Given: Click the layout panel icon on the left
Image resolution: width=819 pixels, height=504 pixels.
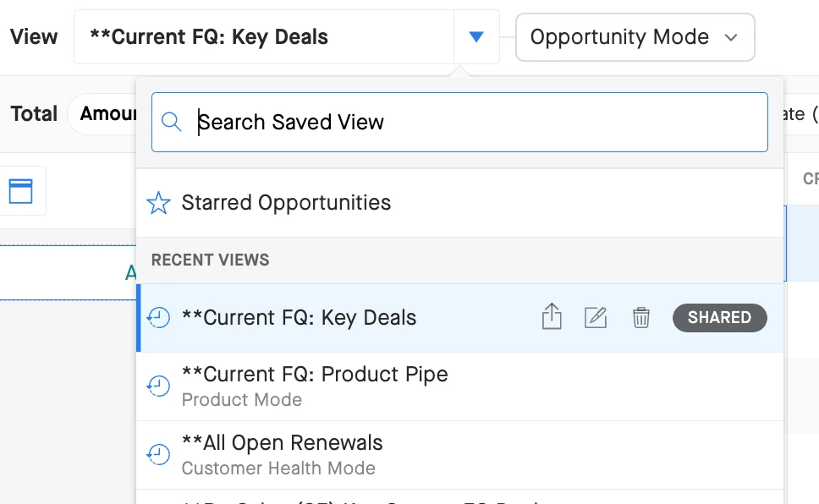Looking at the screenshot, I should click(x=21, y=191).
